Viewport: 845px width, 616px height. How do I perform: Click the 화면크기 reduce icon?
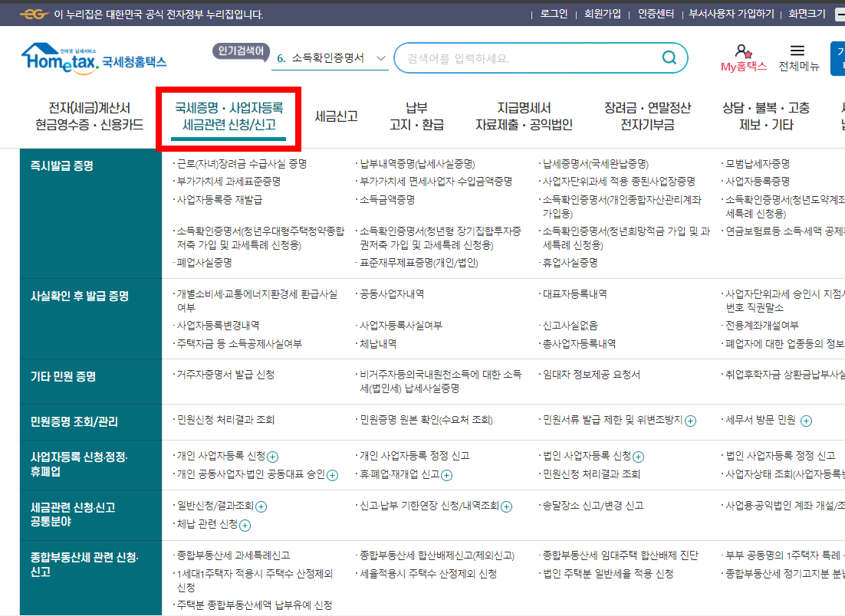coord(840,13)
